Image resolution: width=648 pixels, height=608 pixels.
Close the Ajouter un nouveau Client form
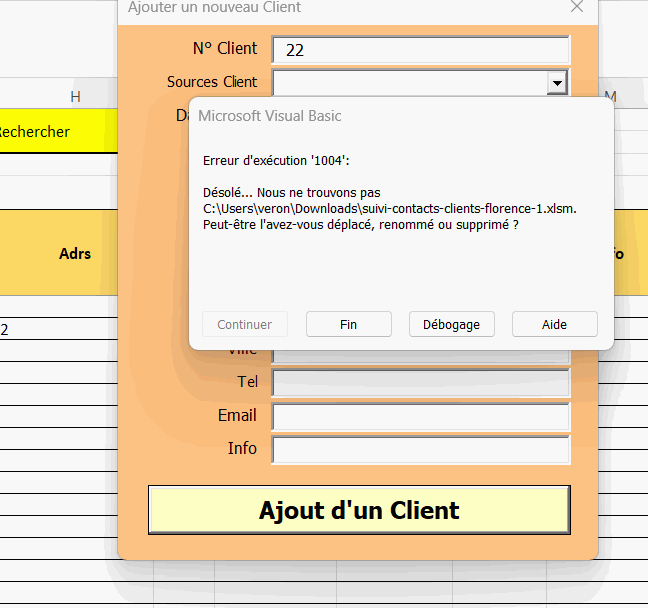[x=576, y=7]
